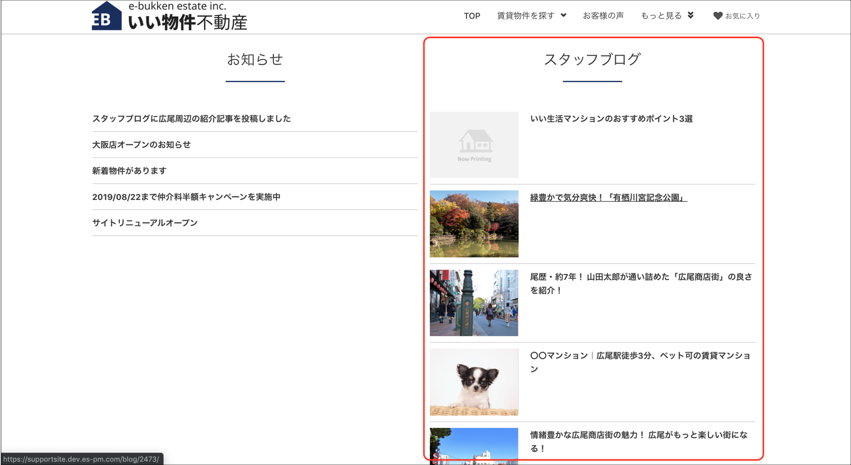
Task: Open the サイトリニューアルオープン notice
Action: point(145,223)
